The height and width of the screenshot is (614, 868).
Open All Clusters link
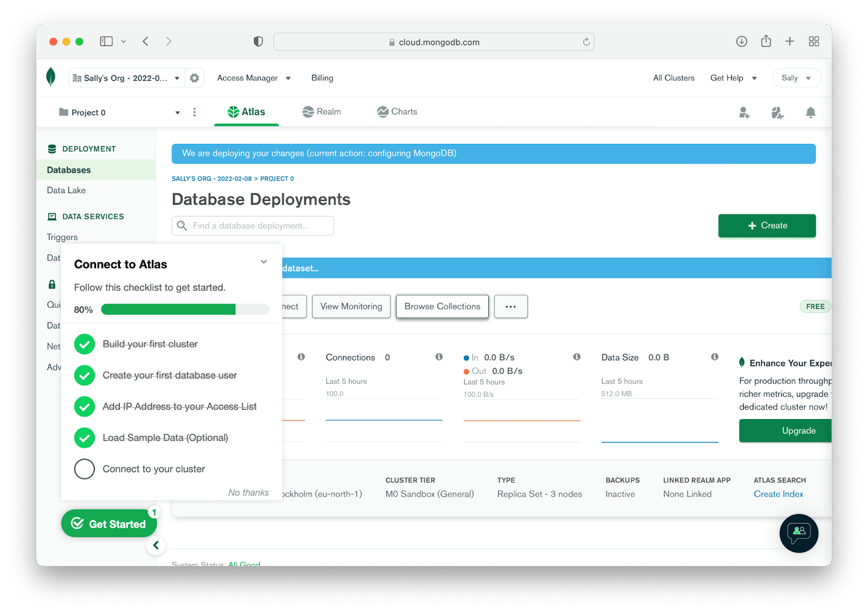[x=674, y=78]
